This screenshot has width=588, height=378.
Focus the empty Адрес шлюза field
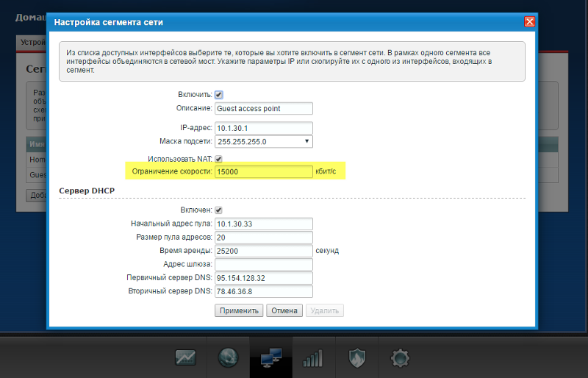click(264, 264)
